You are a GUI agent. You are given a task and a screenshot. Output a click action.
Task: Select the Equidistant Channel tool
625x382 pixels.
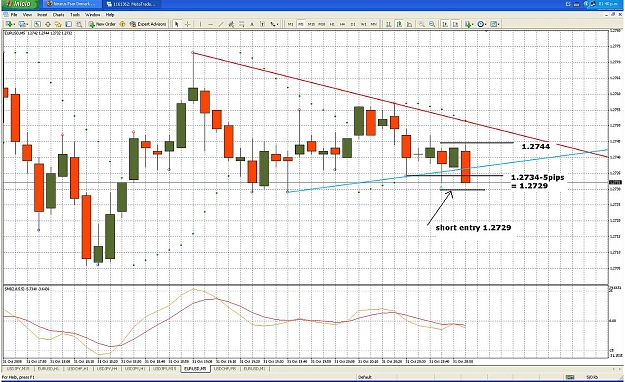coord(231,24)
